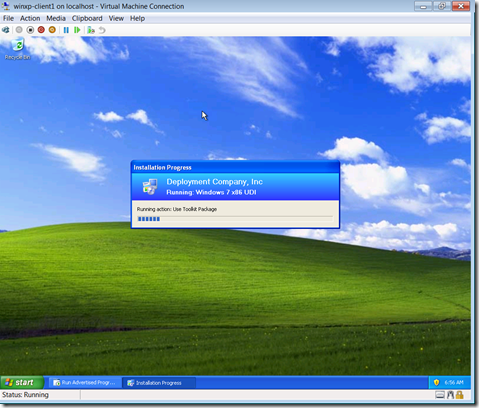This screenshot has height=408, width=479.
Task: Open the Help menu
Action: (137, 18)
